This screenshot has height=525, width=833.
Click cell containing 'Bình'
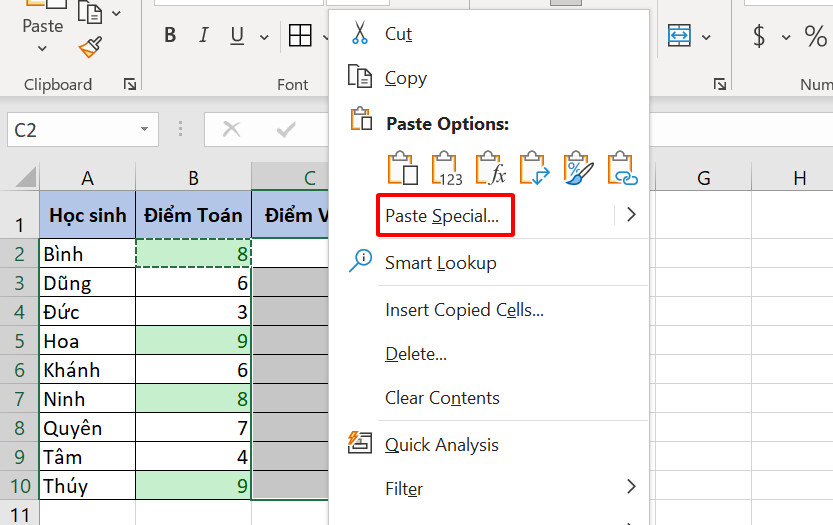coord(87,253)
